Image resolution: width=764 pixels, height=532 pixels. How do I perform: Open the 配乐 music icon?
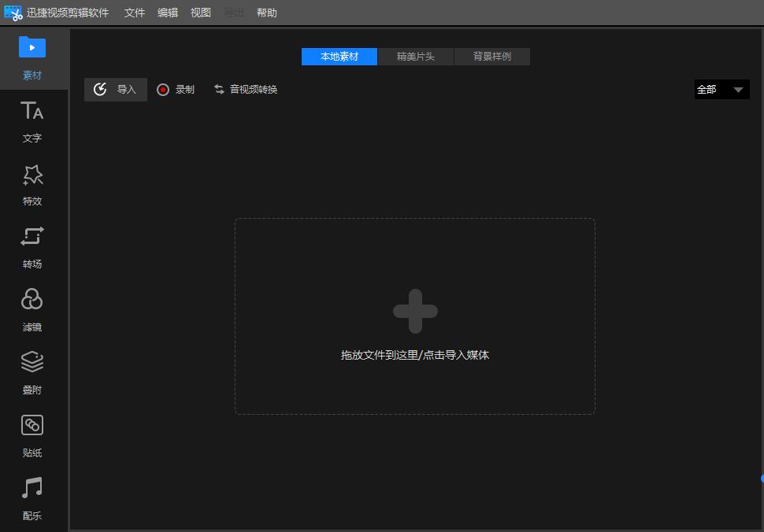32,489
